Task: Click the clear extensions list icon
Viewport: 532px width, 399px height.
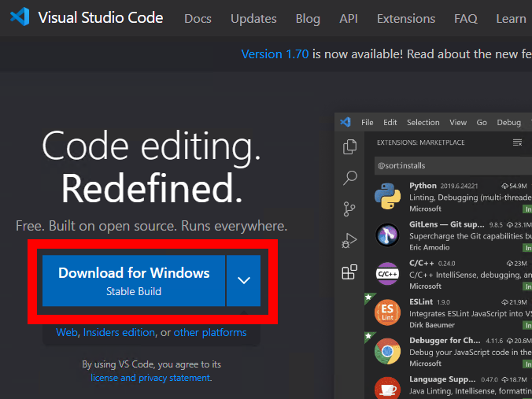Action: pyautogui.click(x=517, y=142)
